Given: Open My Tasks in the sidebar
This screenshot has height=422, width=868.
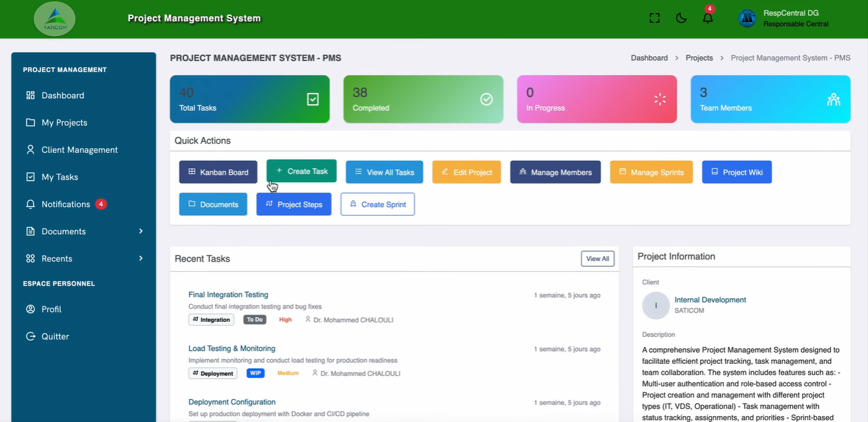Looking at the screenshot, I should [59, 177].
